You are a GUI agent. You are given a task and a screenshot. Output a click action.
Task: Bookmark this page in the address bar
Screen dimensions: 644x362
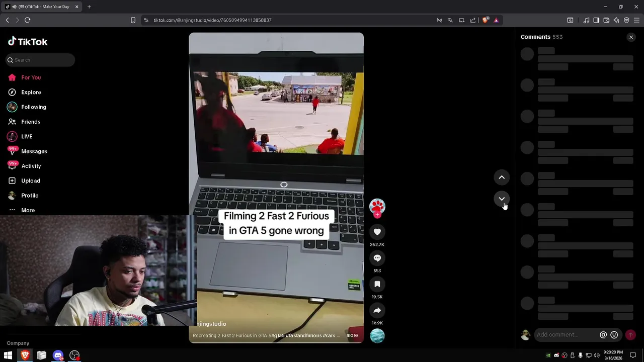coord(133,20)
